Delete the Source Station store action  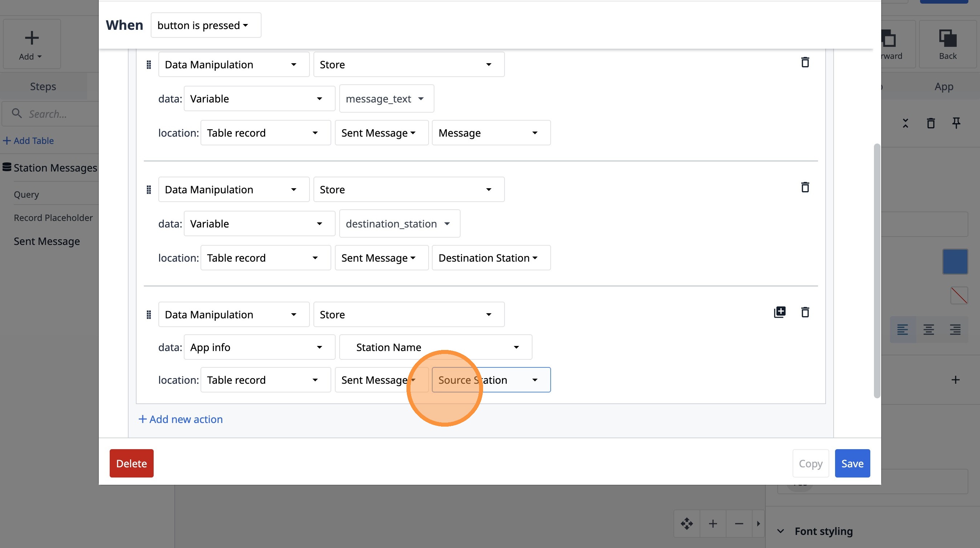pos(805,312)
